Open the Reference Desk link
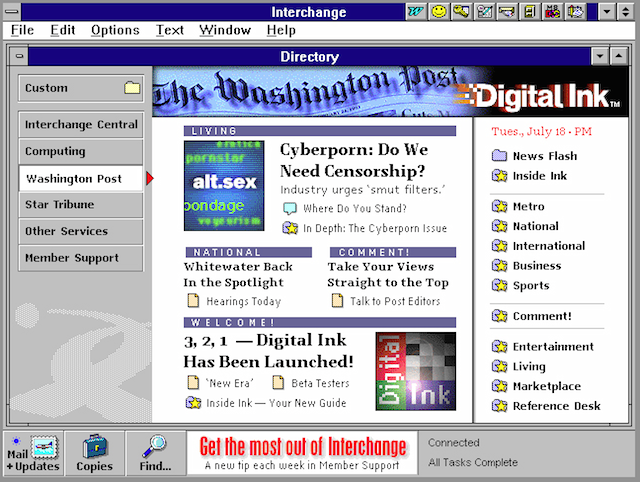The width and height of the screenshot is (640, 482). pyautogui.click(x=556, y=406)
